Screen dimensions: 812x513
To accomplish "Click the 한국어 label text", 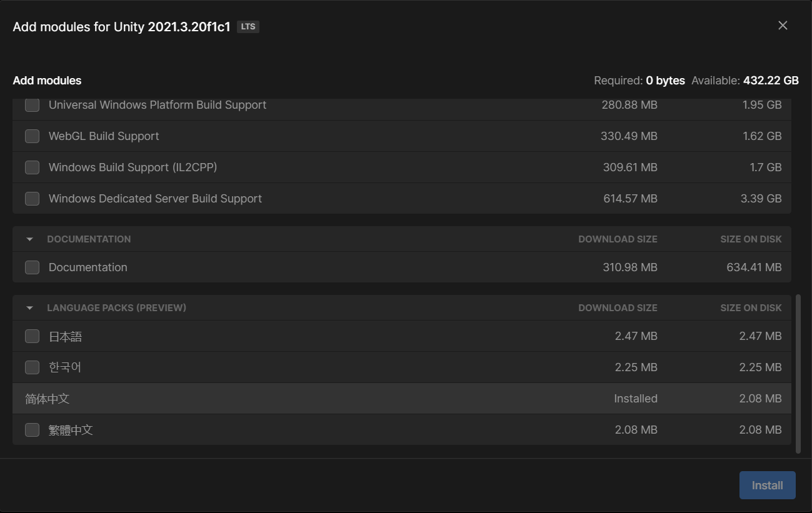I will click(65, 367).
